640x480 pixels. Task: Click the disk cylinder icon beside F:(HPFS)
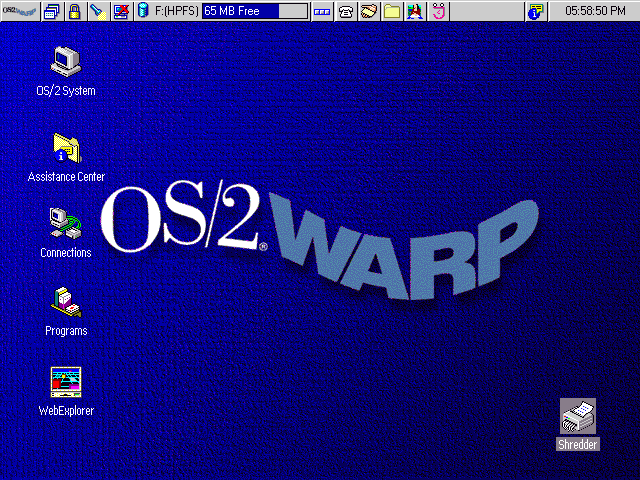click(x=143, y=10)
